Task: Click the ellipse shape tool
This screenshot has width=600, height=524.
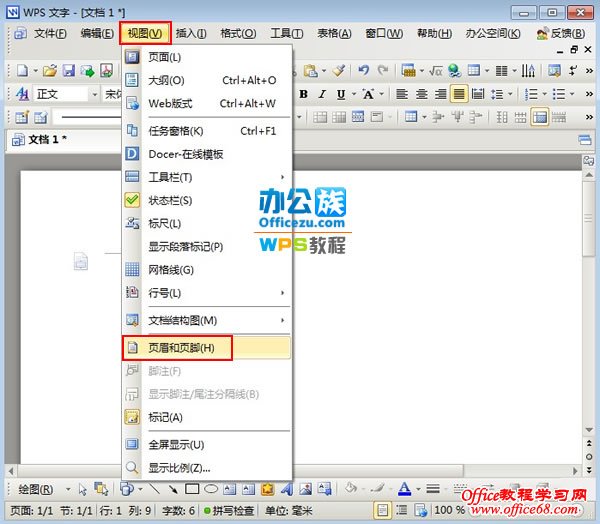Action: [x=211, y=489]
